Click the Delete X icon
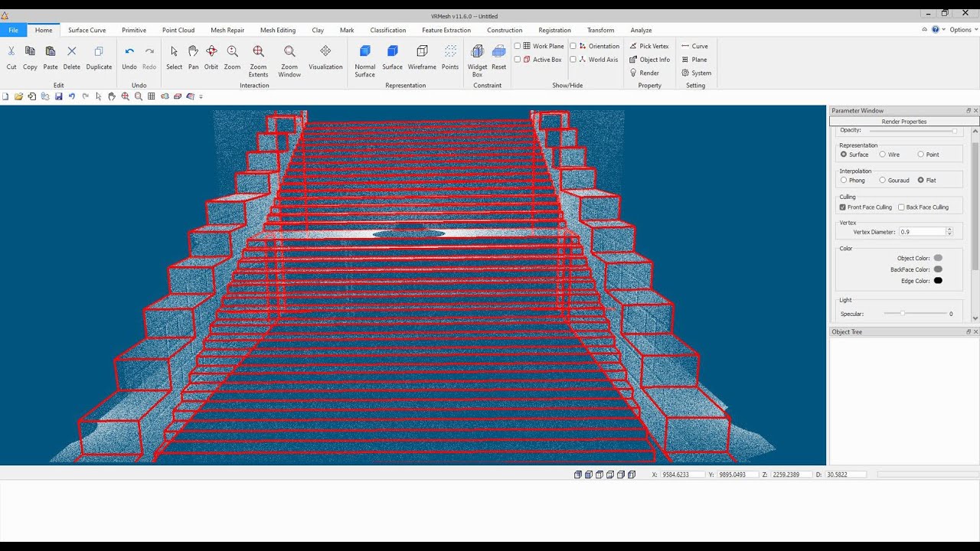This screenshot has width=980, height=551. [x=72, y=51]
